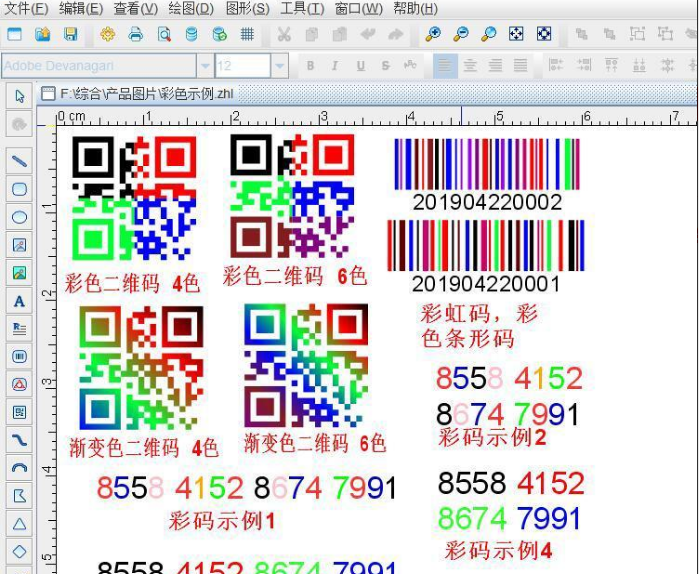Image resolution: width=699 pixels, height=574 pixels.
Task: Select the rounded rectangle tool
Action: tap(18, 189)
